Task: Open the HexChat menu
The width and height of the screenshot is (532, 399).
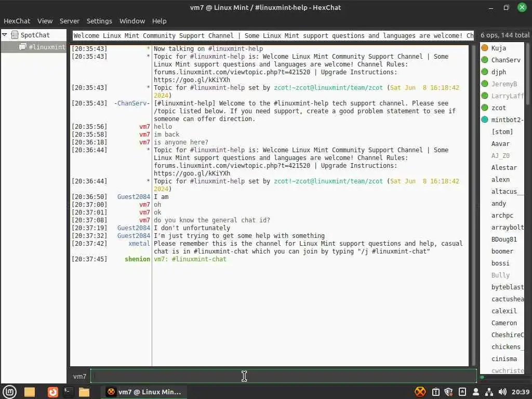Action: point(17,21)
